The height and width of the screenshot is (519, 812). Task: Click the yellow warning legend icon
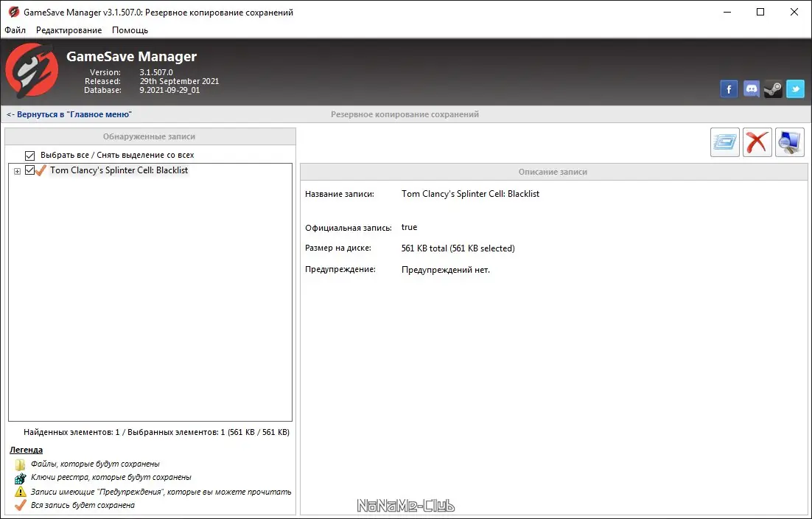pos(20,492)
